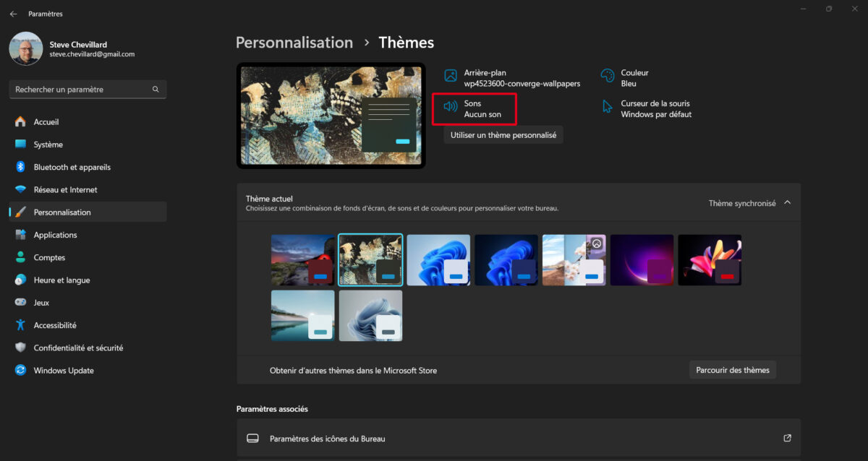This screenshot has width=868, height=461.
Task: Choose the colorful flower dark theme
Action: [710, 260]
